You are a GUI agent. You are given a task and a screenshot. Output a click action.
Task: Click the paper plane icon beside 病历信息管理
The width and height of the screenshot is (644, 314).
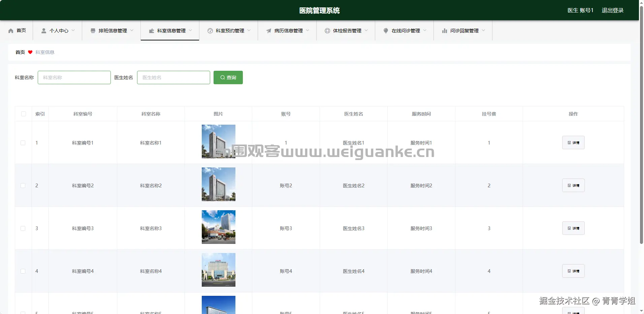(x=269, y=31)
